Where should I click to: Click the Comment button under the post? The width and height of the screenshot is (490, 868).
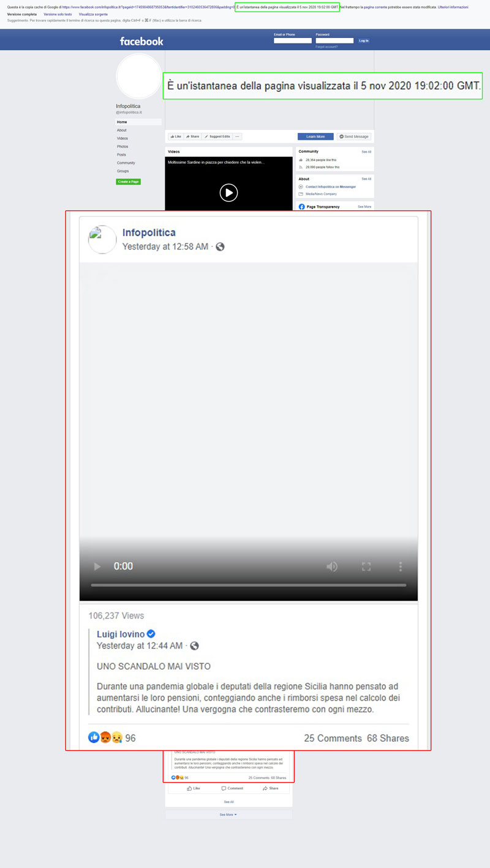point(232,788)
